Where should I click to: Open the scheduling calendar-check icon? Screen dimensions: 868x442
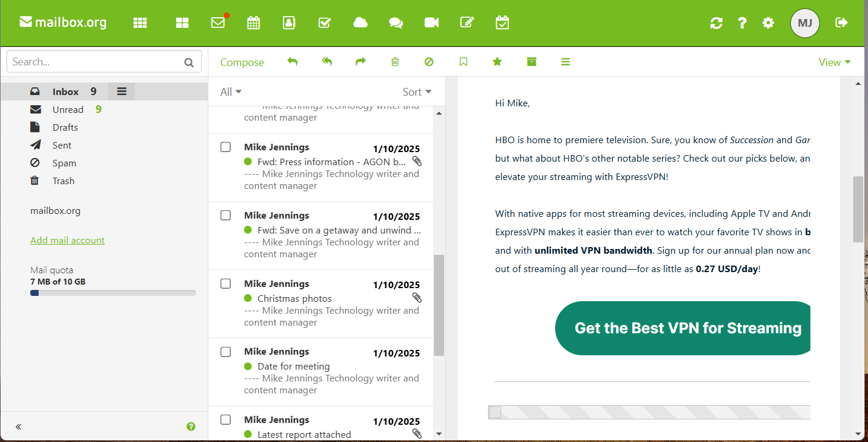tap(502, 23)
